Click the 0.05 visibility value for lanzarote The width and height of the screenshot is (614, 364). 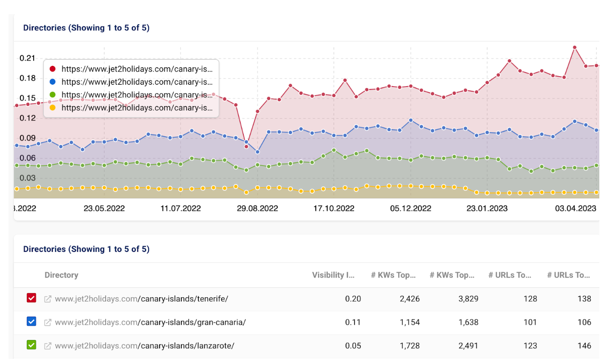(x=353, y=346)
